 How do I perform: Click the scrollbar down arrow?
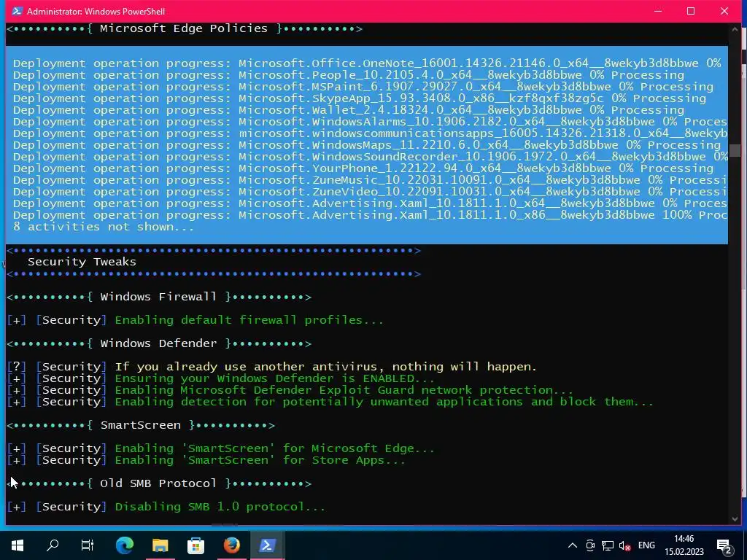pyautogui.click(x=734, y=518)
